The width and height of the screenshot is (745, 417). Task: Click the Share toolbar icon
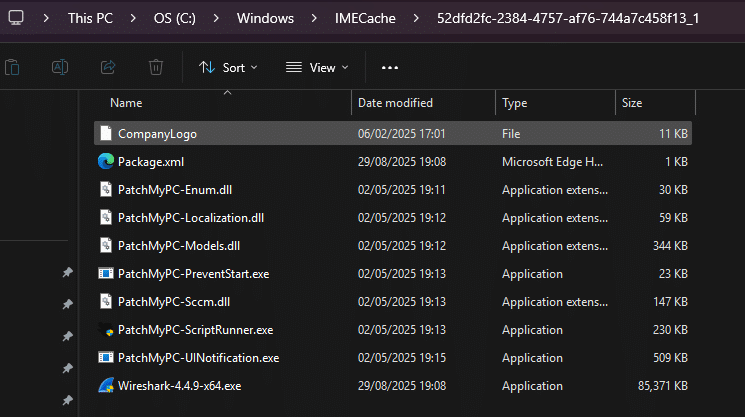click(108, 67)
